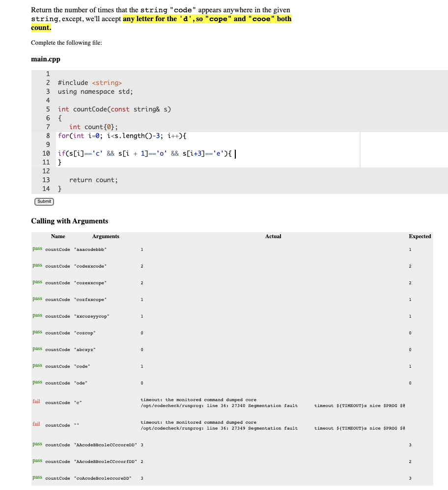The image size is (448, 490).
Task: Click the #include string line in main.cpp
Action: click(88, 82)
